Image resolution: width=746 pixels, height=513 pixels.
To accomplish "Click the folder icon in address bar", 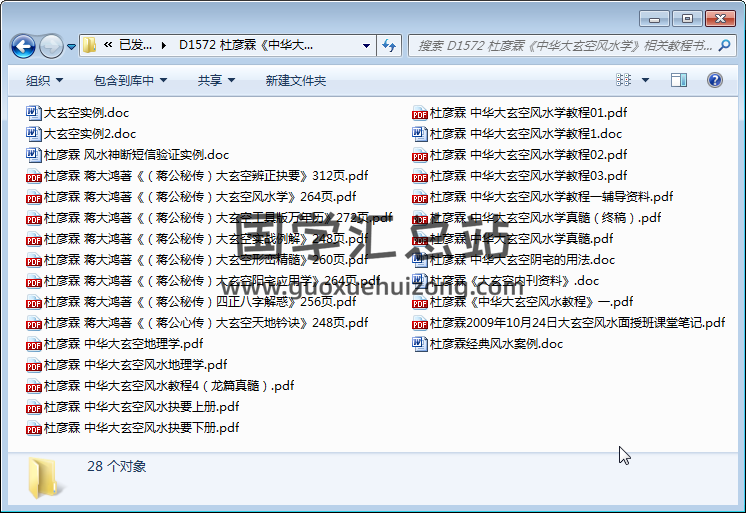I will [x=89, y=45].
